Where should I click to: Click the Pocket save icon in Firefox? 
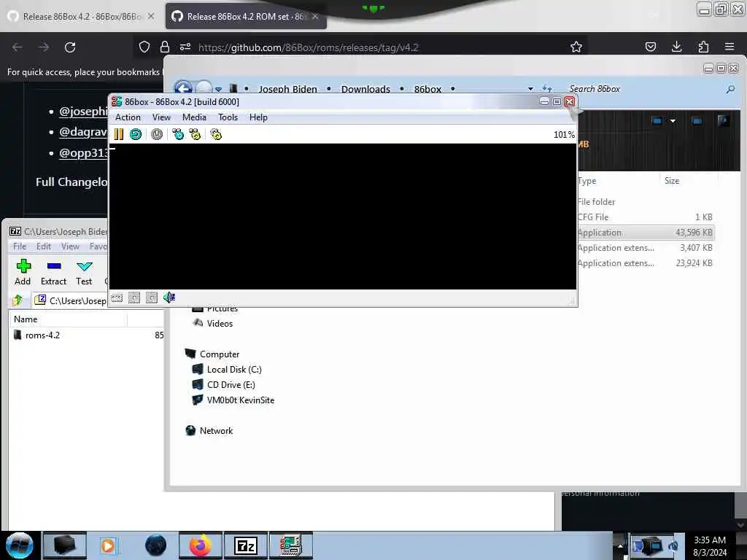point(650,47)
